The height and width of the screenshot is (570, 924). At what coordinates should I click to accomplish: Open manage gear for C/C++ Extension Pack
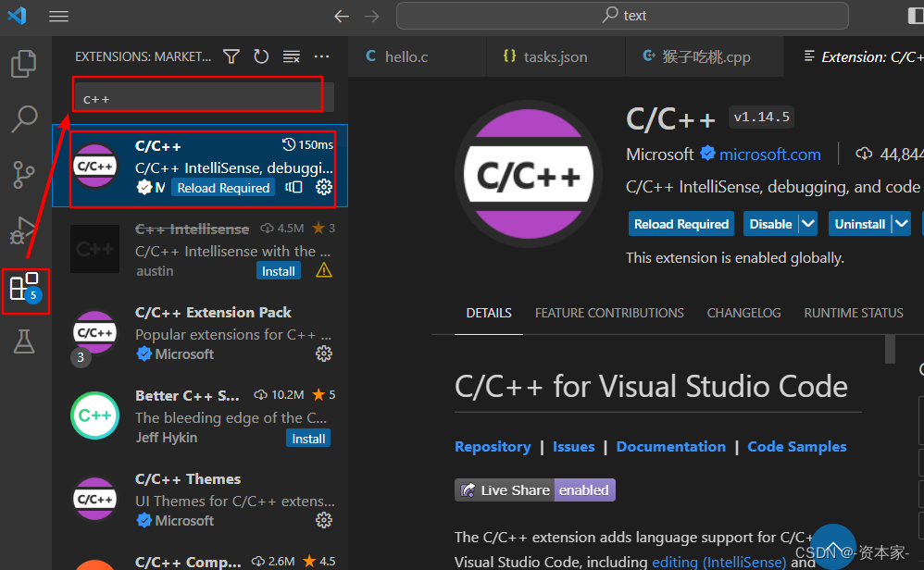323,353
